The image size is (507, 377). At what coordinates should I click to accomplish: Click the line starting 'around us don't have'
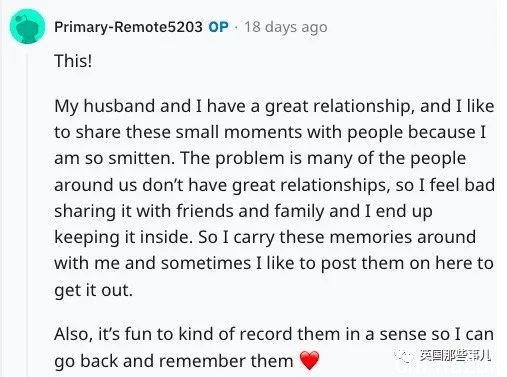274,185
